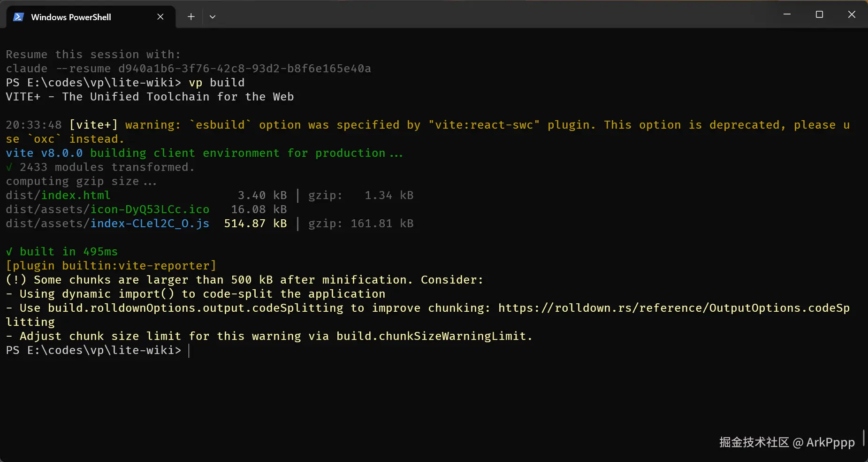Screen dimensions: 868x462
Task: Click the icon-DyQ53LCc.ico asset name
Action: click(150, 209)
